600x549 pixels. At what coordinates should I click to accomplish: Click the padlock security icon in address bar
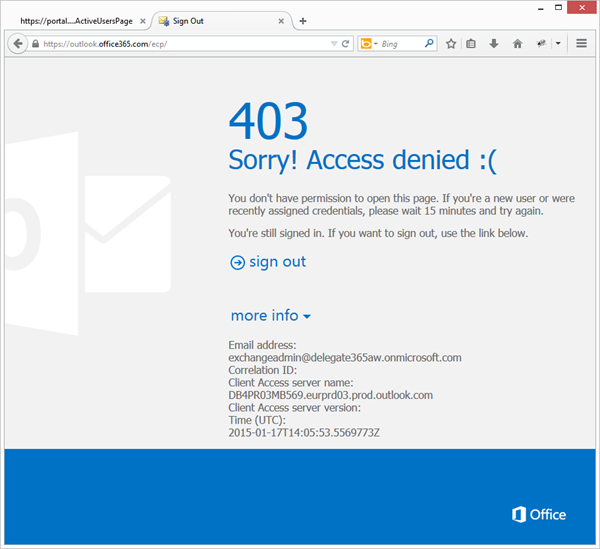click(x=36, y=44)
